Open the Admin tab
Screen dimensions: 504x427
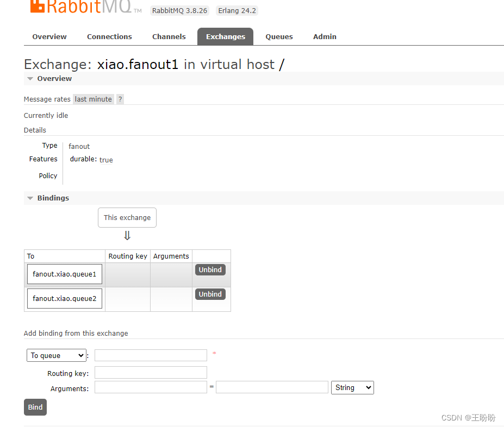pyautogui.click(x=325, y=36)
